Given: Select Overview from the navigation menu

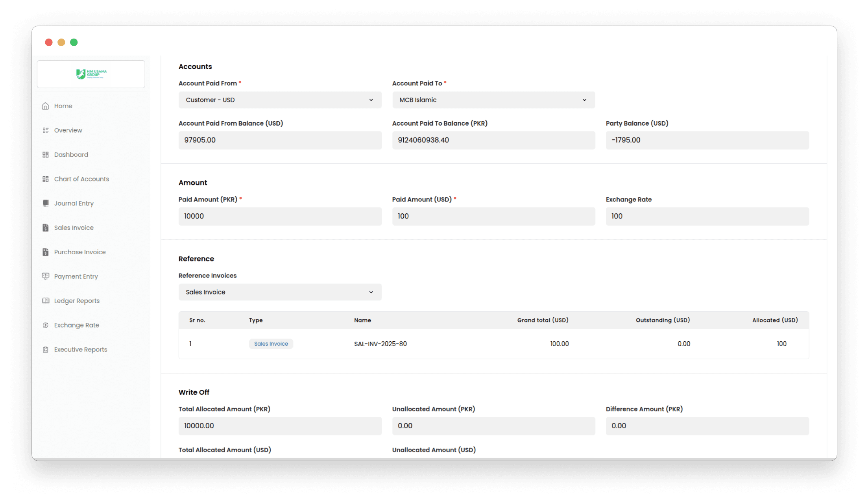Looking at the screenshot, I should [x=68, y=130].
